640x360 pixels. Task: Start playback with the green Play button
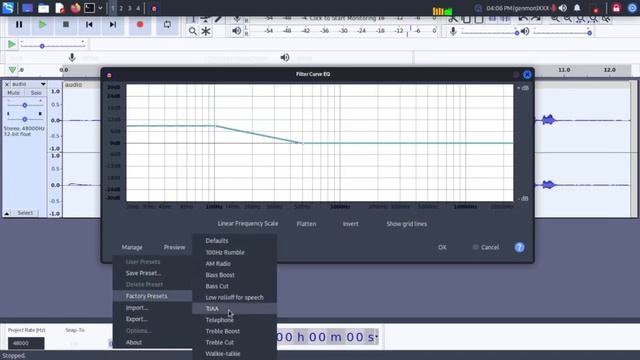pyautogui.click(x=42, y=25)
